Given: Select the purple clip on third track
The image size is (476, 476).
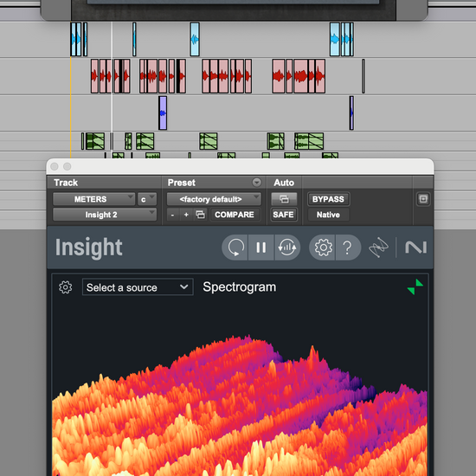Looking at the screenshot, I should pyautogui.click(x=163, y=113).
